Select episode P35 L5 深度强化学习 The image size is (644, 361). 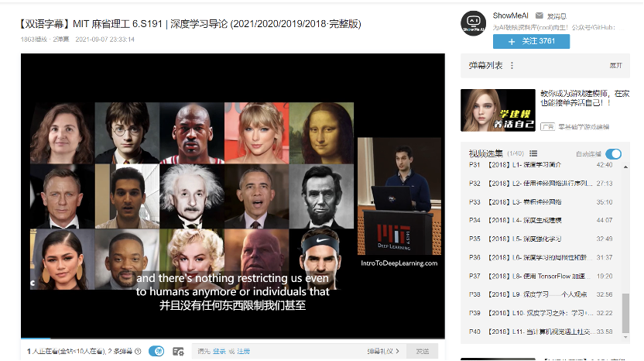[541, 239]
